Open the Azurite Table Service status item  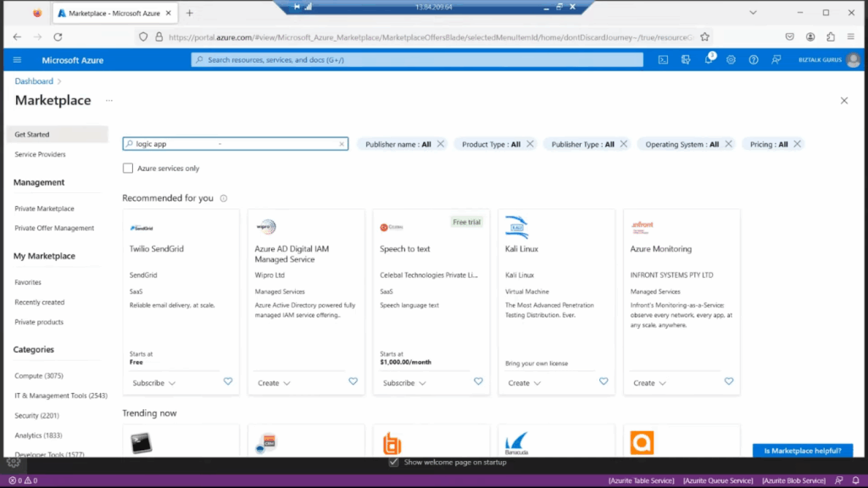(x=641, y=481)
